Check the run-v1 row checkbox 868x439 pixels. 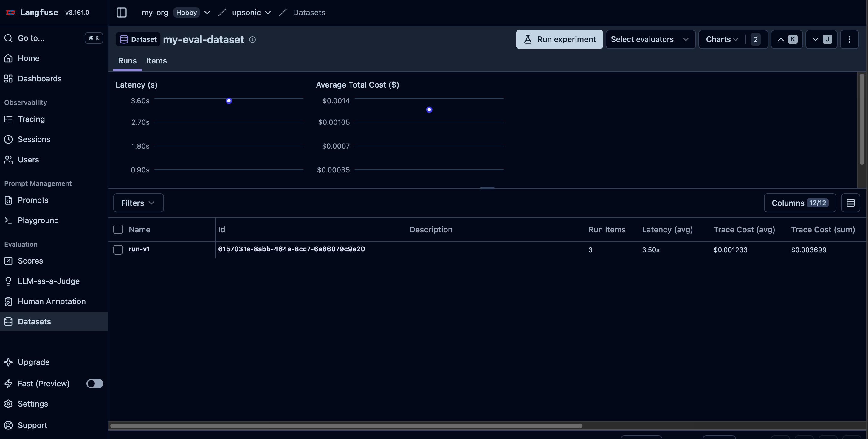click(118, 250)
